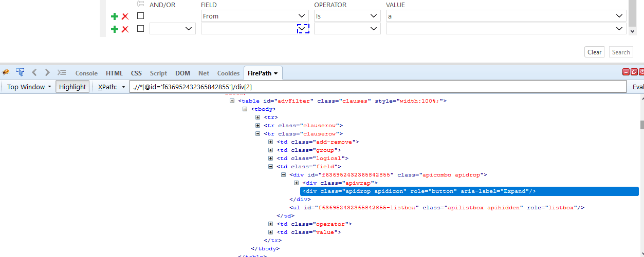Switch to the CSS tab
Image resolution: width=644 pixels, height=257 pixels.
point(136,73)
